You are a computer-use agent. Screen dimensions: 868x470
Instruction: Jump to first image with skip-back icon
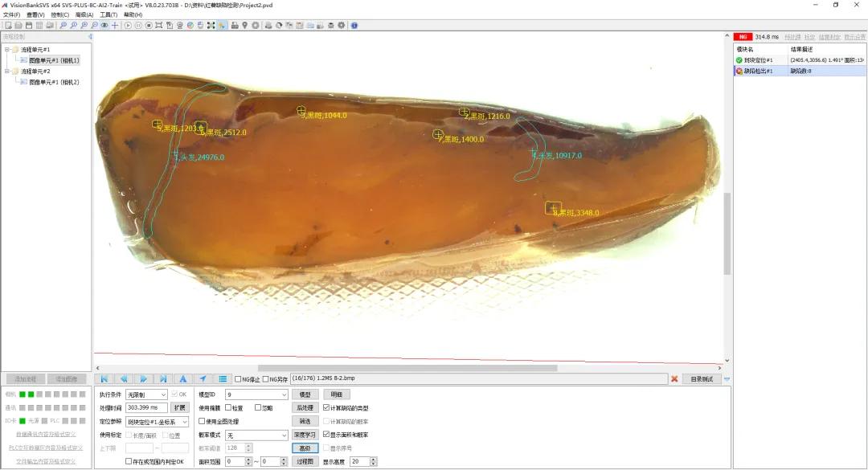(104, 379)
